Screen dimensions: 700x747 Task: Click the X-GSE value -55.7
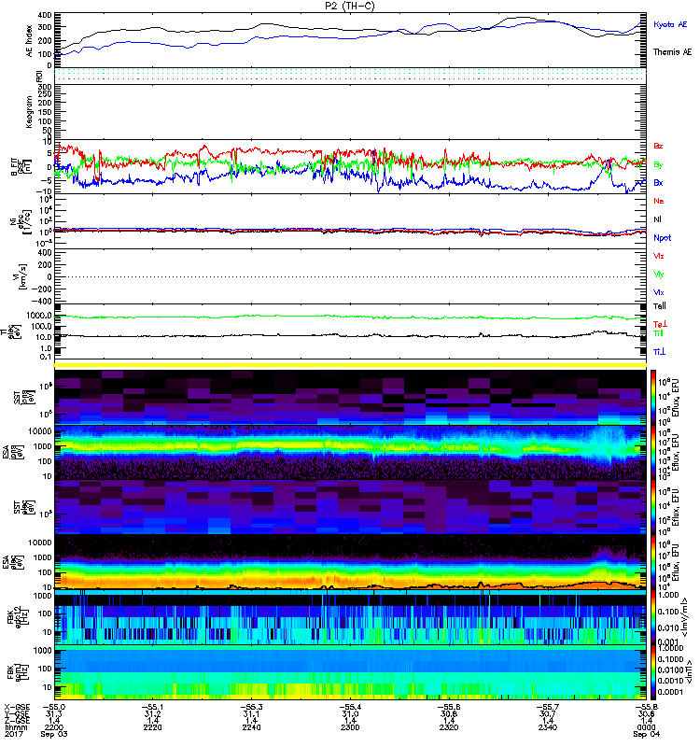(x=548, y=707)
